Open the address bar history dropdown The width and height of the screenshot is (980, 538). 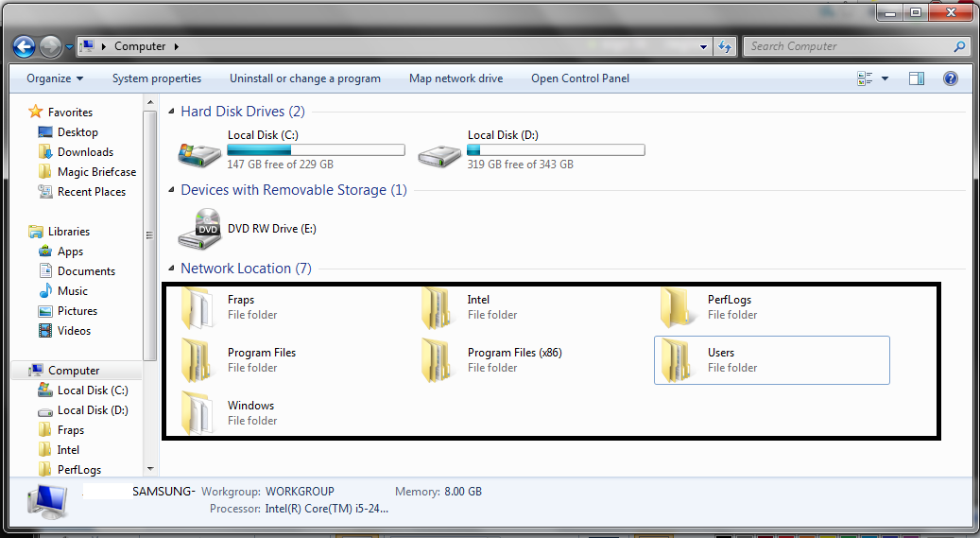pyautogui.click(x=704, y=46)
